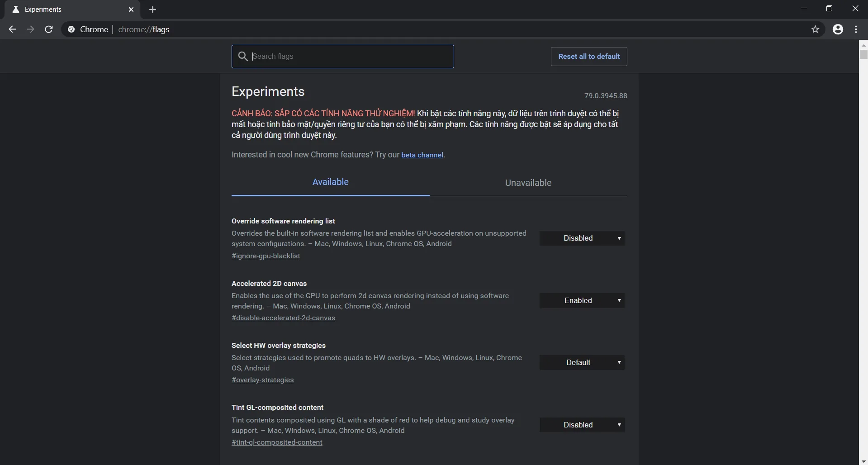Click the #disable-accelerated-2d-canvas link
Screen dimensions: 868x465
click(x=283, y=318)
